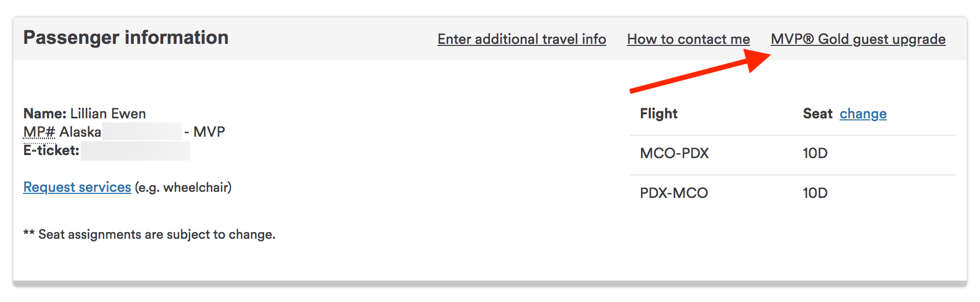This screenshot has width=980, height=302.
Task: Open How to contact me
Action: point(689,39)
